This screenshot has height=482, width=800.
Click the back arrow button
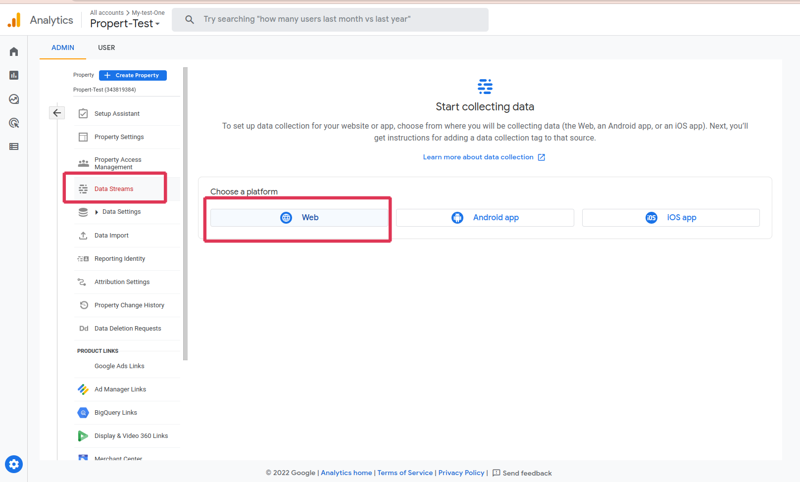pyautogui.click(x=57, y=113)
